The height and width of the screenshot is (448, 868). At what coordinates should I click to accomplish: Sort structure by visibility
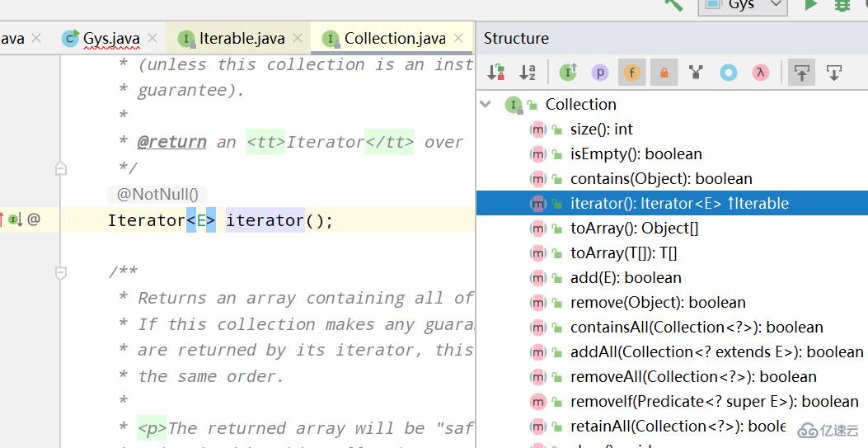(495, 73)
